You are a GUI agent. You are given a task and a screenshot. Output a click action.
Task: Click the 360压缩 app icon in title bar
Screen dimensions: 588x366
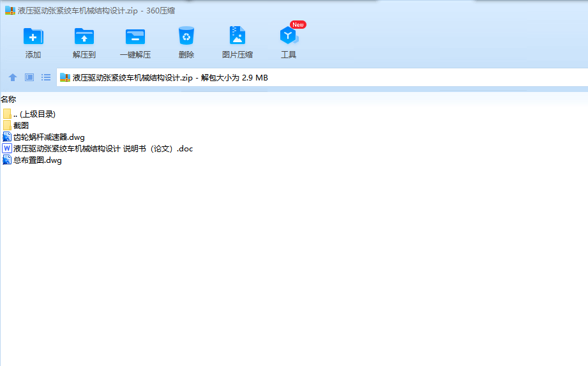pos(10,10)
